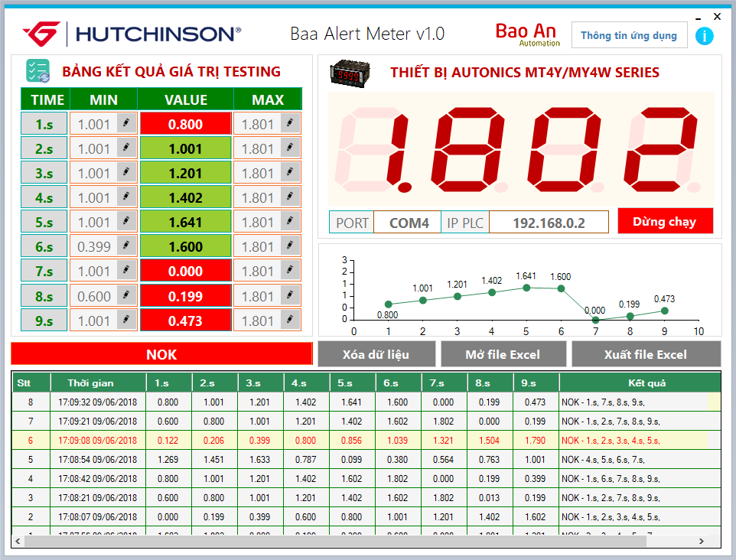The height and width of the screenshot is (560, 736).
Task: Click the horizontal scrollbar right arrow
Action: coord(702,542)
